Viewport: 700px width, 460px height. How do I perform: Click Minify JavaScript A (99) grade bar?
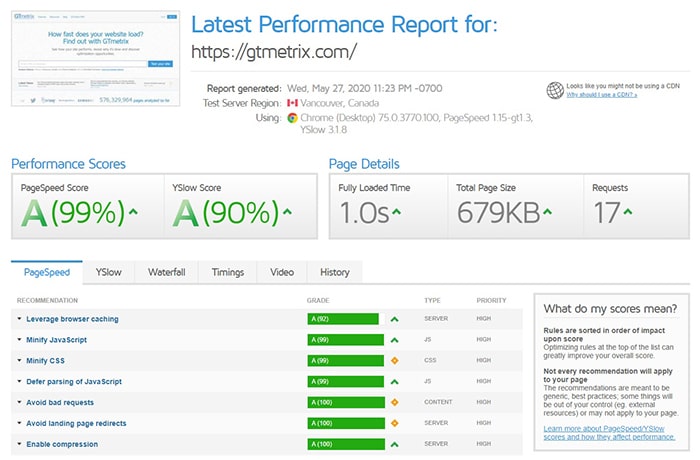[x=346, y=340]
